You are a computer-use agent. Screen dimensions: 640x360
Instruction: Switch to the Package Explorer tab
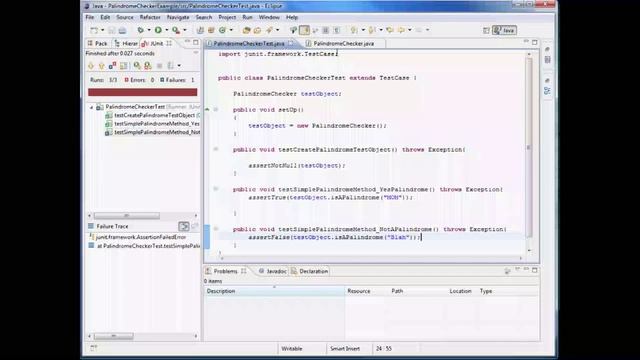(98, 43)
